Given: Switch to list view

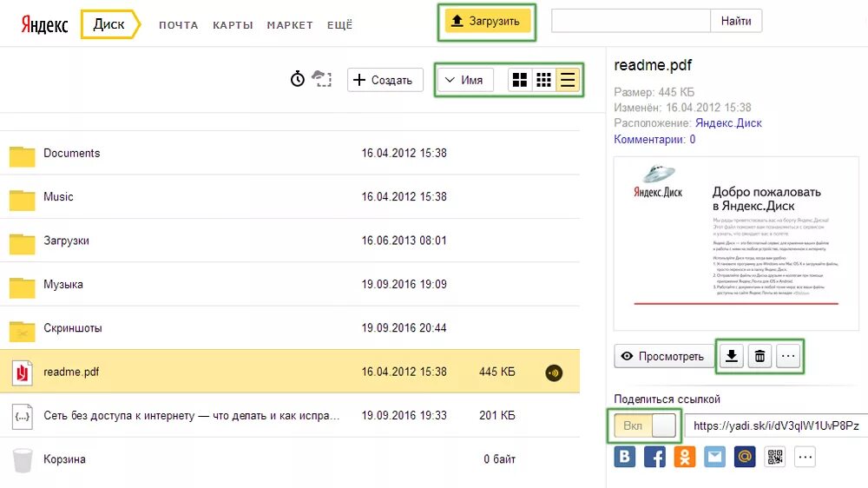Looking at the screenshot, I should (568, 80).
